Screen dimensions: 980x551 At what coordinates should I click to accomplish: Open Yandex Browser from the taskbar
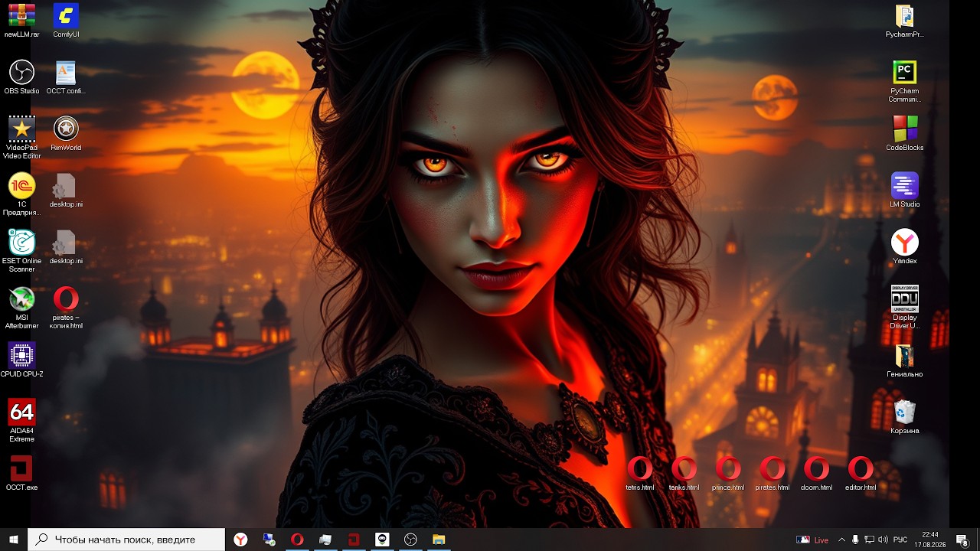pos(240,540)
